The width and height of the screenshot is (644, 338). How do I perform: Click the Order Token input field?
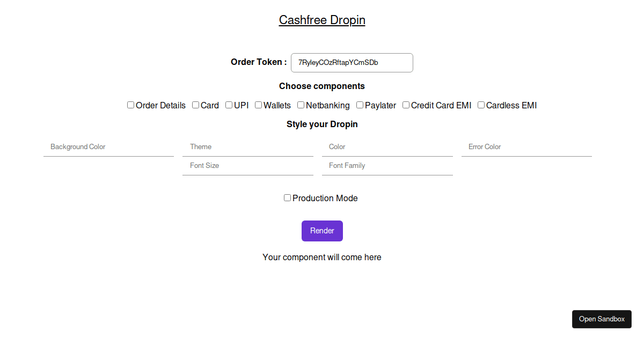pyautogui.click(x=352, y=63)
